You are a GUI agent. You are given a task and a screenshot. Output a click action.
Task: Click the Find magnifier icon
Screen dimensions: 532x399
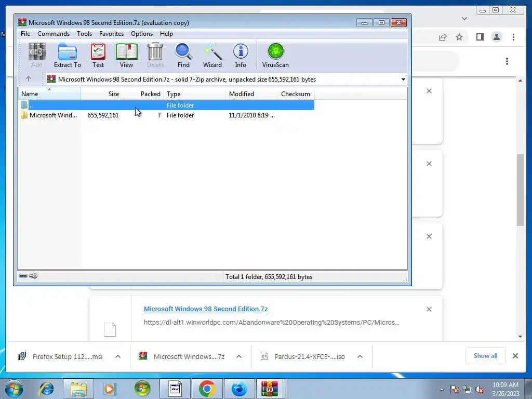coord(183,56)
